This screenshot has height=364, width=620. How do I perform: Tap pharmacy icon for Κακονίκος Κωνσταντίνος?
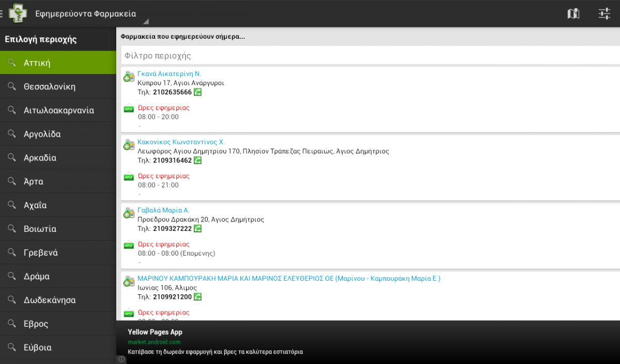[129, 145]
